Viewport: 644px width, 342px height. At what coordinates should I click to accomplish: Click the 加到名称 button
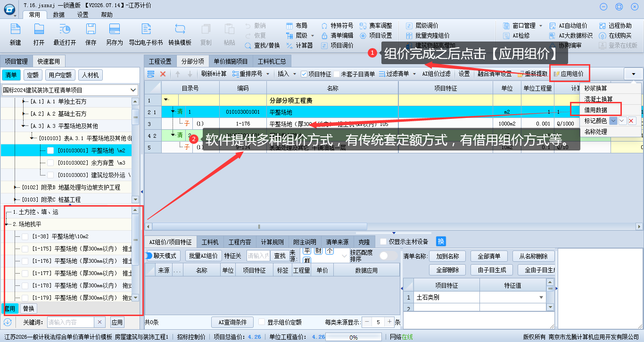[x=447, y=256]
